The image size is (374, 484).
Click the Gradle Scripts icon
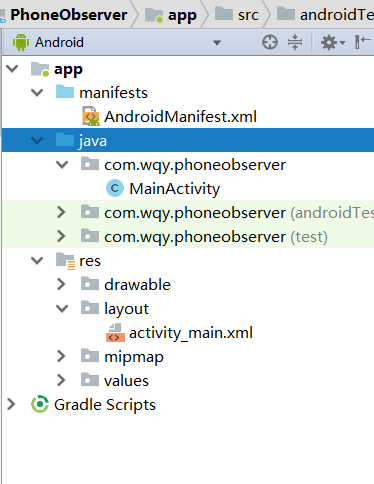tap(40, 404)
